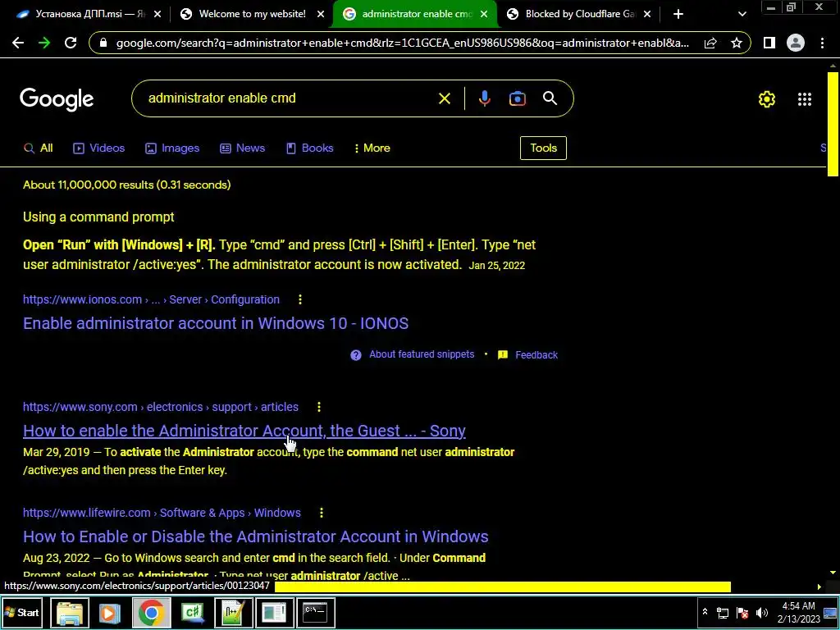Click the sony.com breadcrumb URL

point(161,407)
